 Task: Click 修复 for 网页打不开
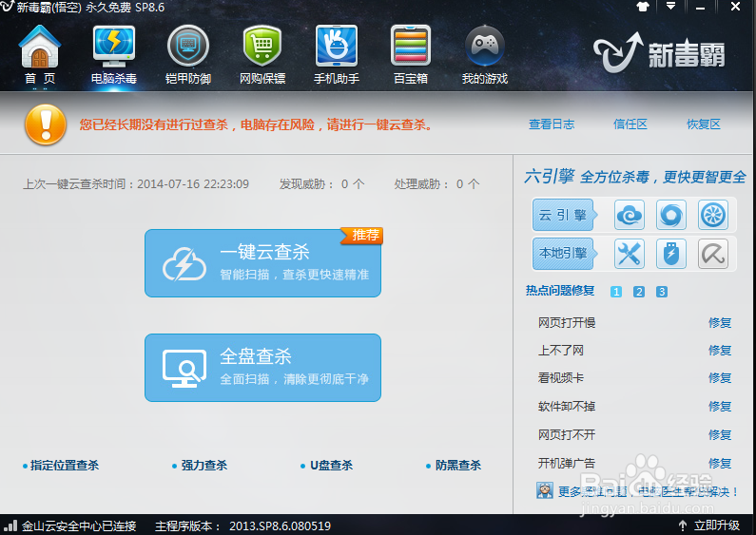[720, 435]
